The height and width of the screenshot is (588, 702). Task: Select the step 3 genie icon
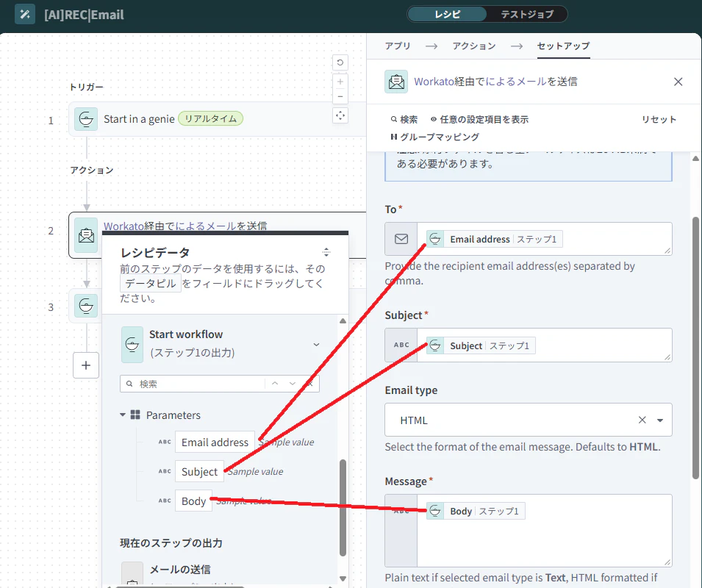(86, 306)
